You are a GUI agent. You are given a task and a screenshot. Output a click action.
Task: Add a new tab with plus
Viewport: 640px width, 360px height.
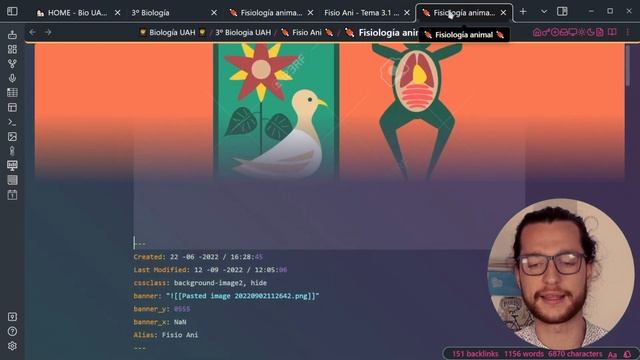[x=523, y=12]
